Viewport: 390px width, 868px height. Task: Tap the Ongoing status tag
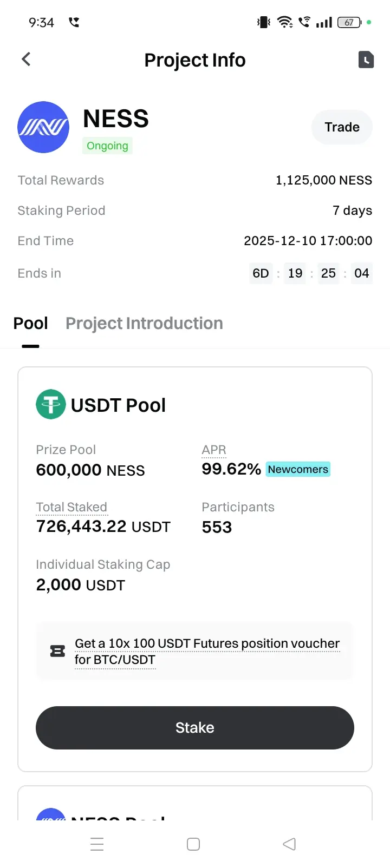[x=107, y=146]
